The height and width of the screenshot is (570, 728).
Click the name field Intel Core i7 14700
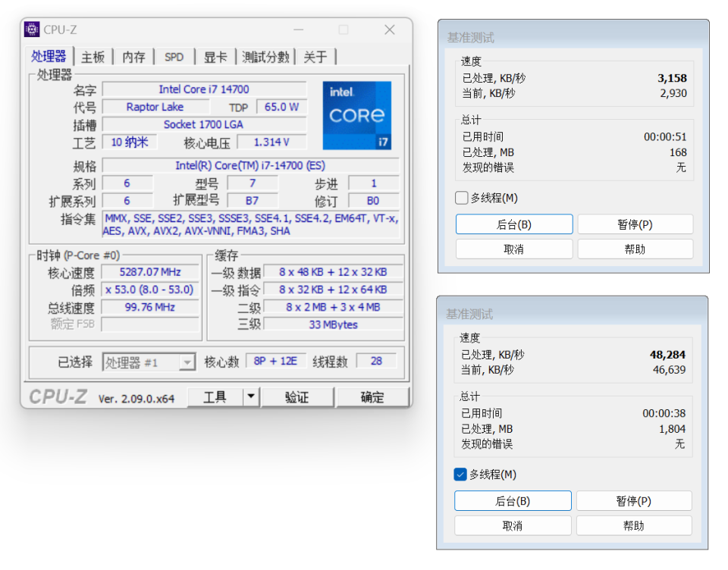tap(204, 89)
